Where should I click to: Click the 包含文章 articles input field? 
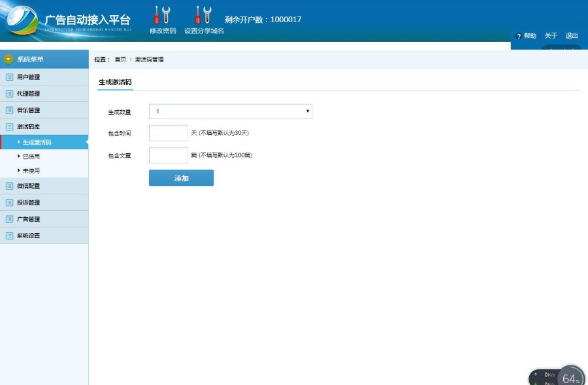click(168, 155)
